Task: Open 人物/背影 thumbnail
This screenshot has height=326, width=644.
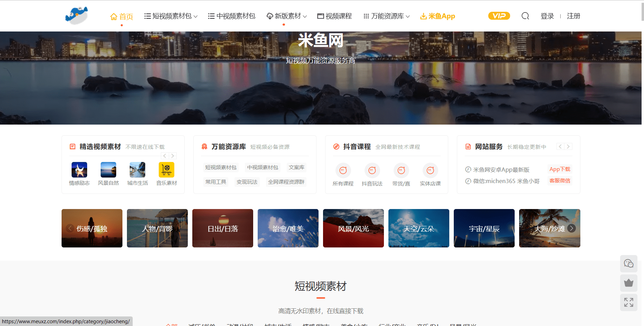Action: (x=157, y=228)
